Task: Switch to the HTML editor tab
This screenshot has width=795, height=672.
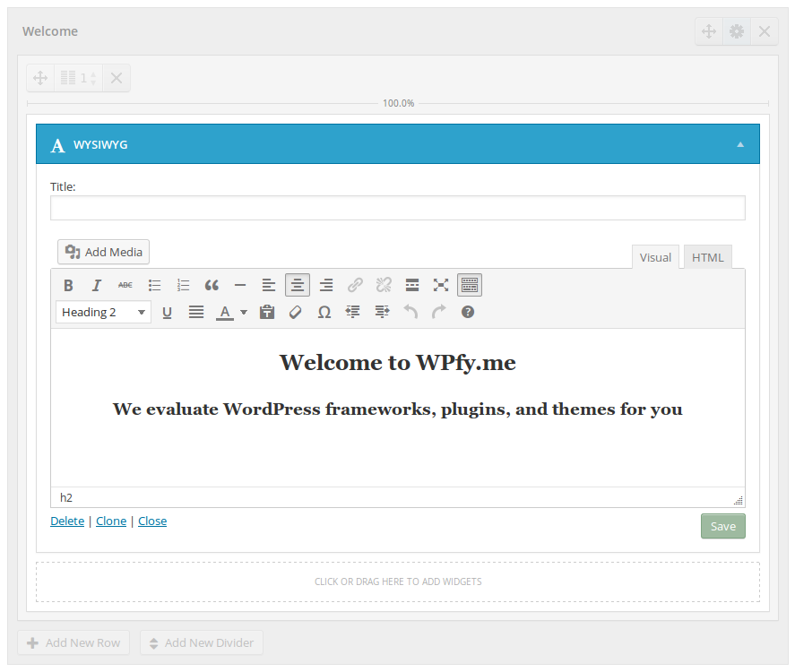Action: pyautogui.click(x=707, y=257)
